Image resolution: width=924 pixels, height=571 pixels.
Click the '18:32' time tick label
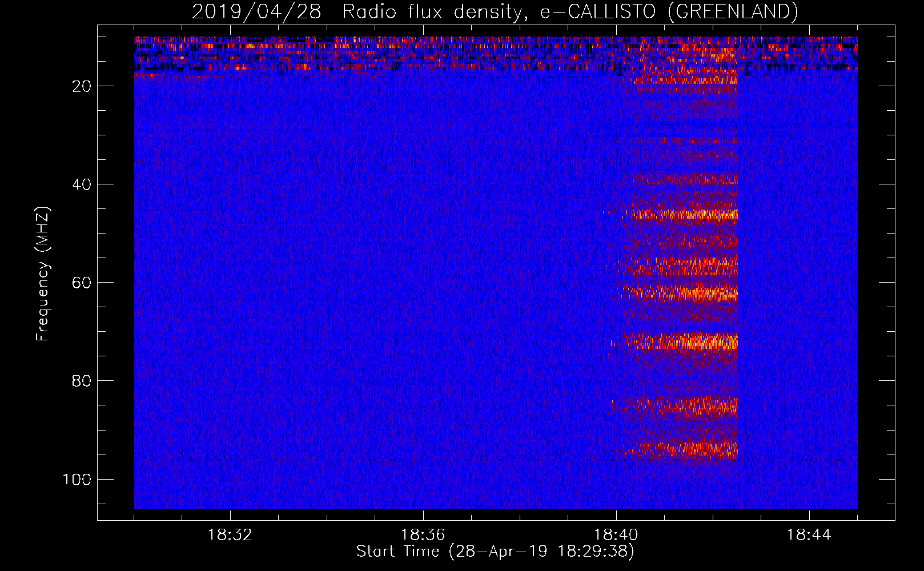tap(230, 535)
